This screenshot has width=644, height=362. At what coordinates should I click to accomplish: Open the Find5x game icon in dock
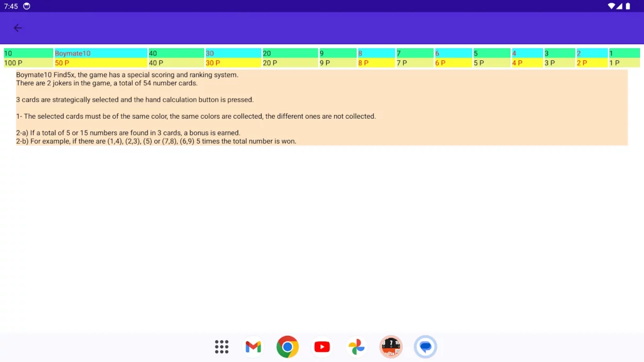pos(391,347)
